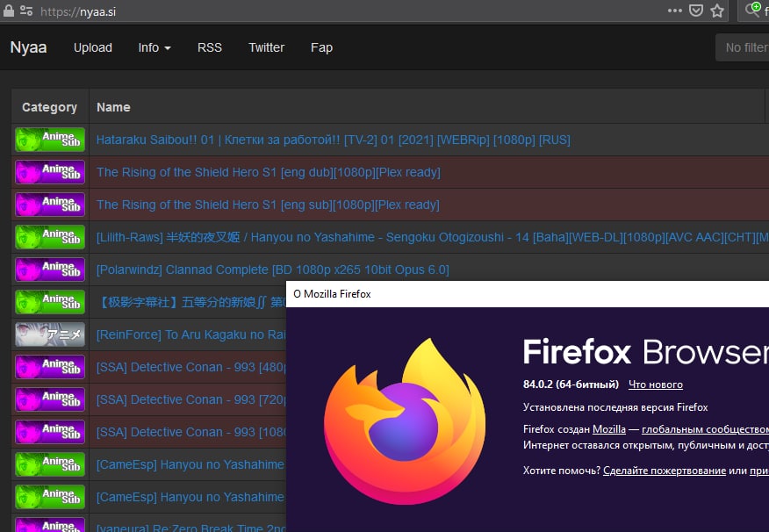
Task: Click category icon for second CameEsp Hanyou row
Action: click(50, 497)
